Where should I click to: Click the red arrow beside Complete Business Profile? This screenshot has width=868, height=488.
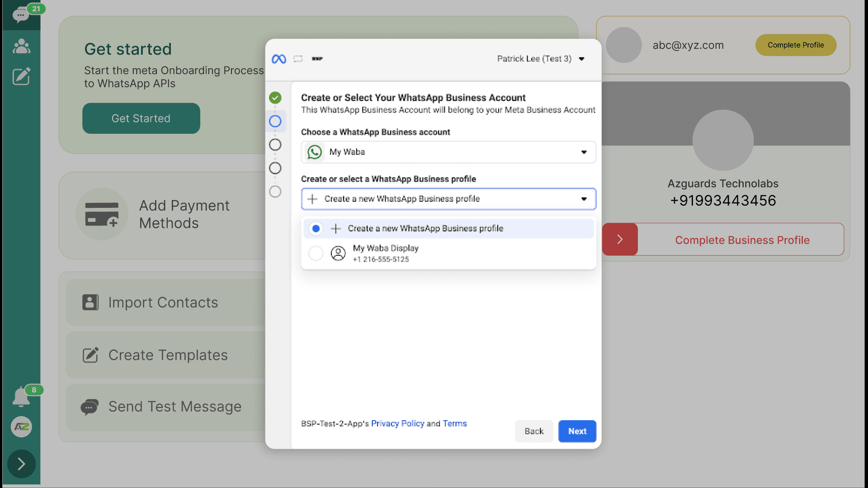(620, 239)
